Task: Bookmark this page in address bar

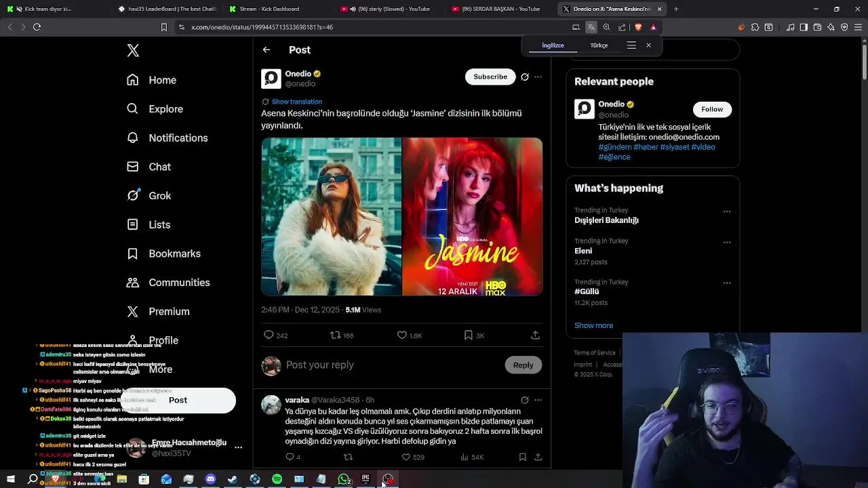Action: (x=163, y=27)
